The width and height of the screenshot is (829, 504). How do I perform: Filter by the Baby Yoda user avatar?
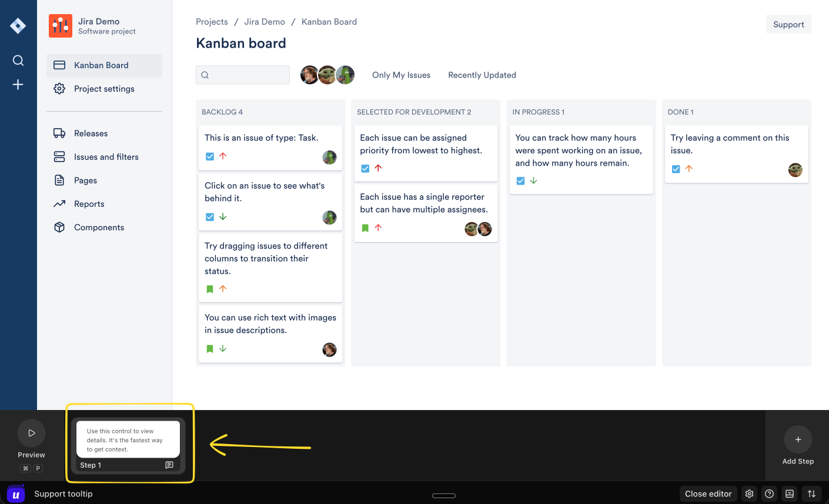coord(327,75)
